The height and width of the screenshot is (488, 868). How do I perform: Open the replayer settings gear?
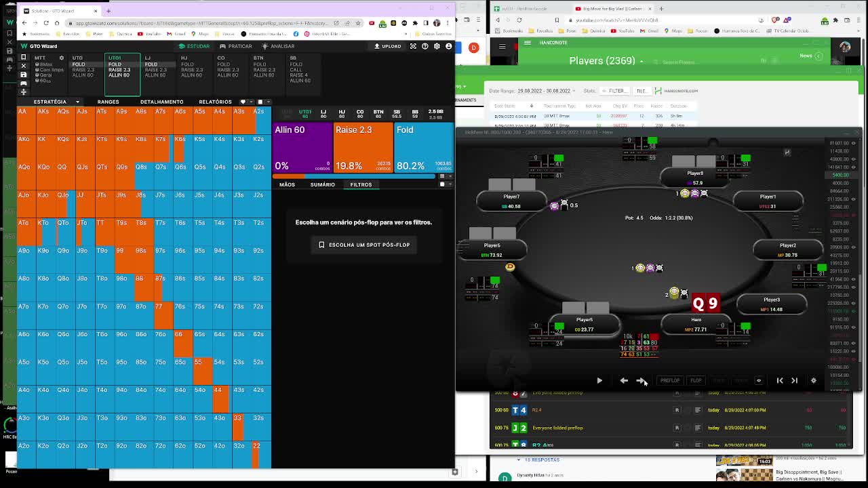pos(814,381)
